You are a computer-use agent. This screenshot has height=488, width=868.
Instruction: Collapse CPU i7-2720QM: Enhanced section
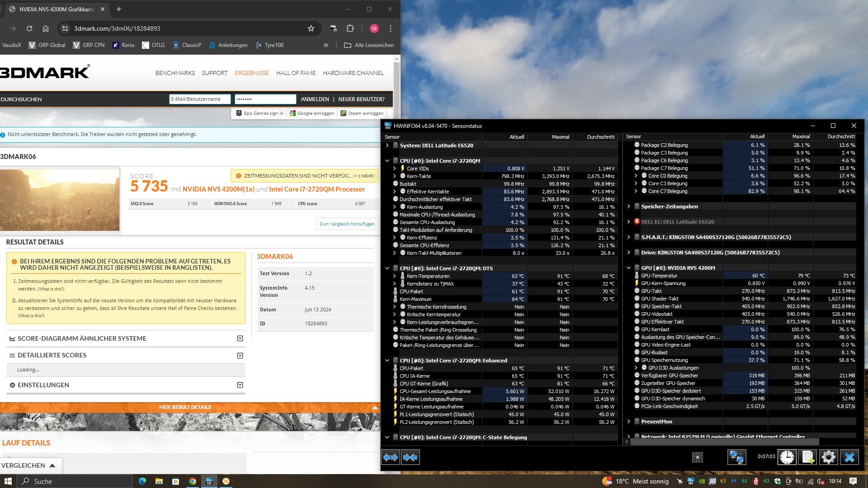tap(387, 361)
